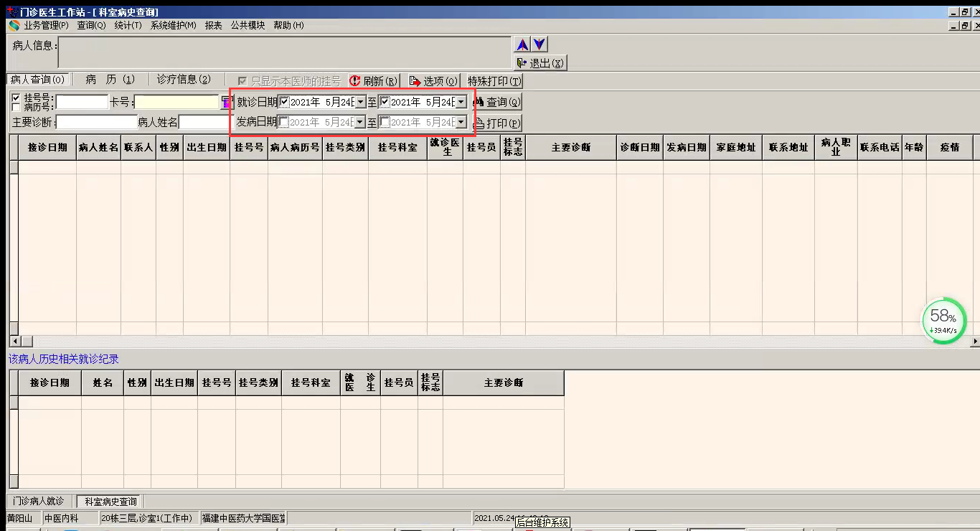Click the 特殊打印(T) button

pos(494,81)
